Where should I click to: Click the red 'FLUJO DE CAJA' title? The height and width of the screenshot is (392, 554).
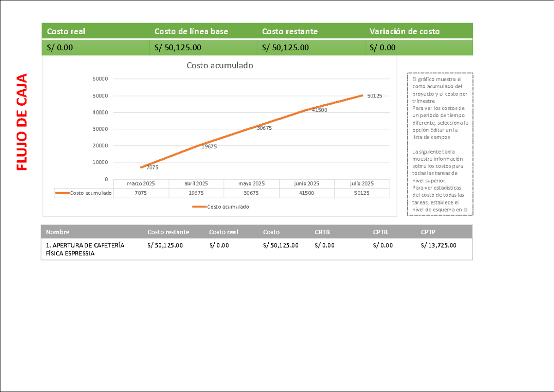tap(22, 122)
